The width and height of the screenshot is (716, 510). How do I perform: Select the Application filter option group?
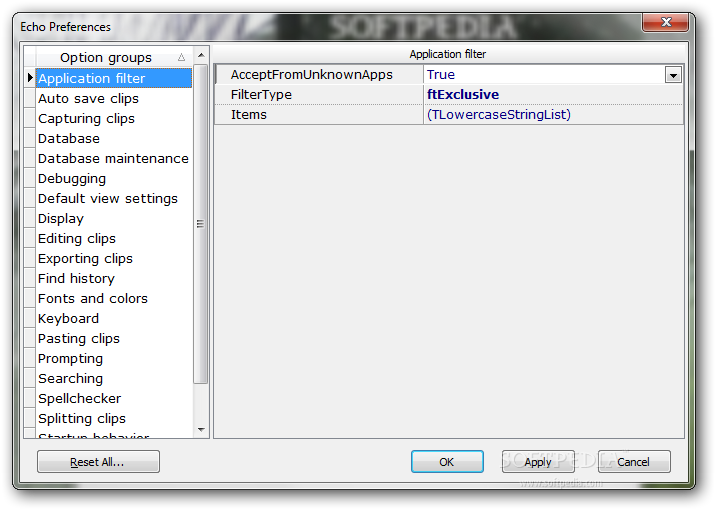click(114, 78)
